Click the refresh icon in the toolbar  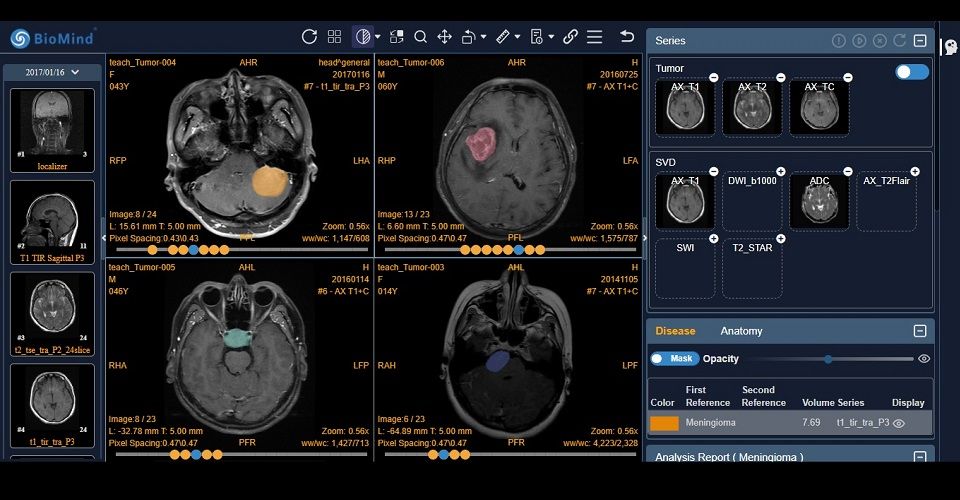point(309,37)
